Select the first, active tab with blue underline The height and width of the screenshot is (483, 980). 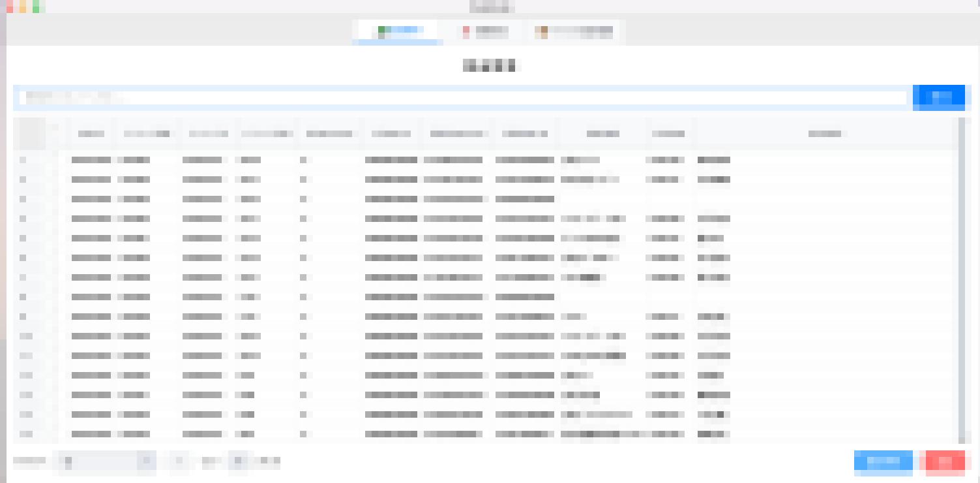click(398, 32)
